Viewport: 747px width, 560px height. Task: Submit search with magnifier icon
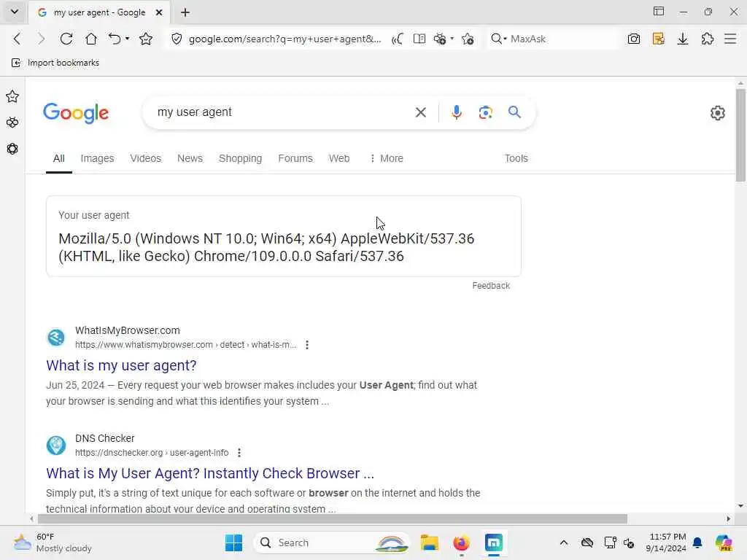(514, 112)
